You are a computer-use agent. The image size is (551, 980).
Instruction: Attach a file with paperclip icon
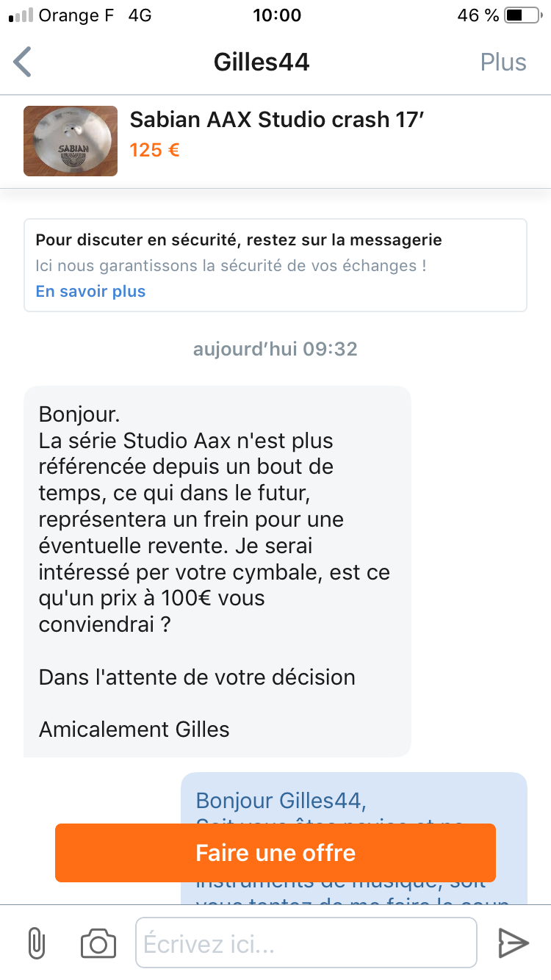[x=36, y=943]
